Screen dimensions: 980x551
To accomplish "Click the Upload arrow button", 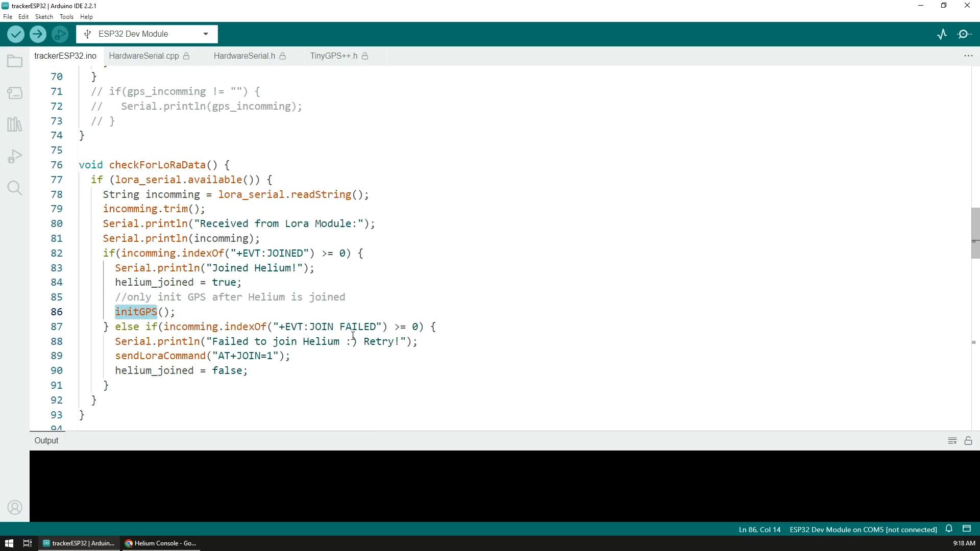I will (38, 34).
